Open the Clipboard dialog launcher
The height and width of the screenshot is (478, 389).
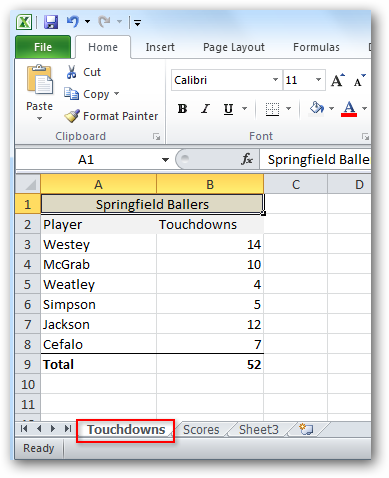156,136
